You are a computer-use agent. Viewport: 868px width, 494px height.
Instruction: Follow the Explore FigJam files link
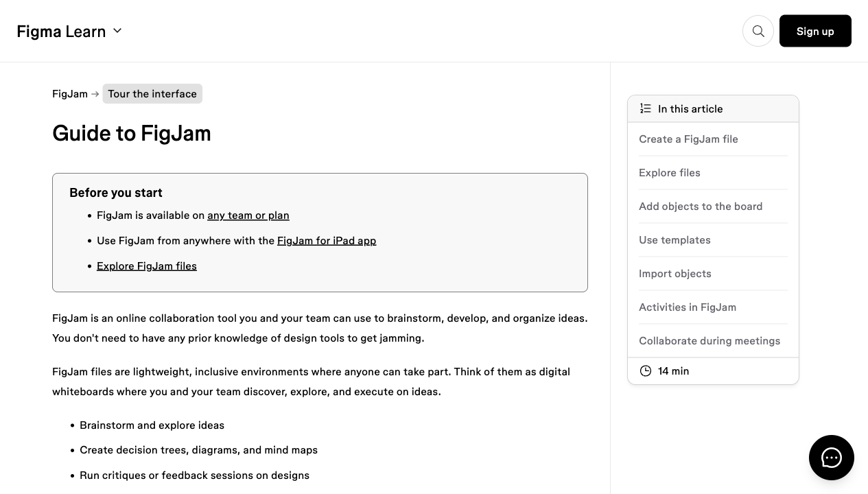(147, 266)
